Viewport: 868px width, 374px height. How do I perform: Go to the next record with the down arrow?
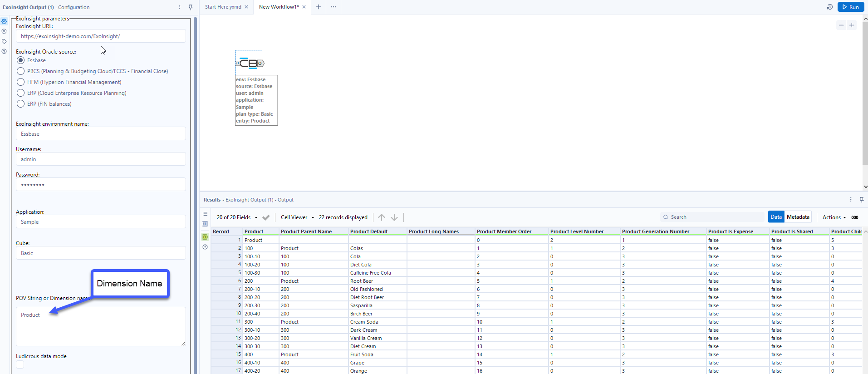tap(394, 217)
